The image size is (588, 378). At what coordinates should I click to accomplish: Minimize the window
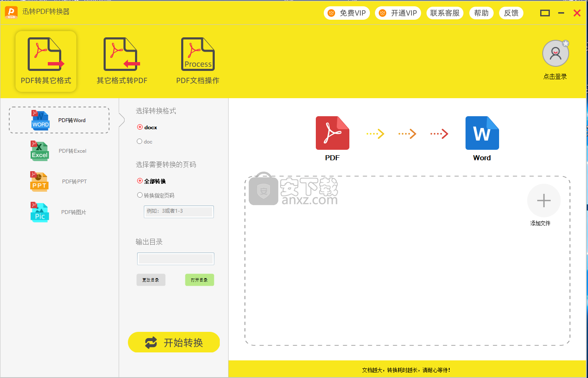[561, 13]
